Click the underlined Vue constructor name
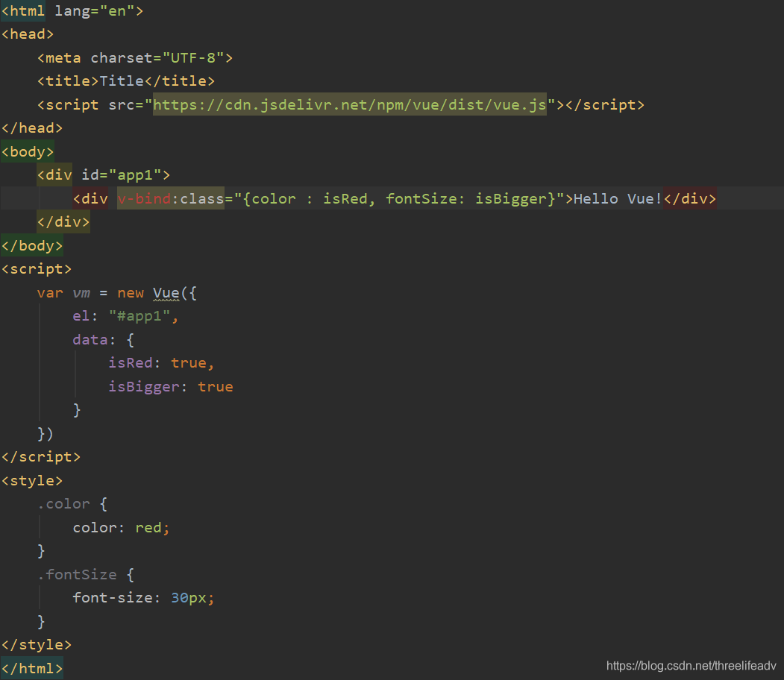The height and width of the screenshot is (680, 784). (x=166, y=293)
